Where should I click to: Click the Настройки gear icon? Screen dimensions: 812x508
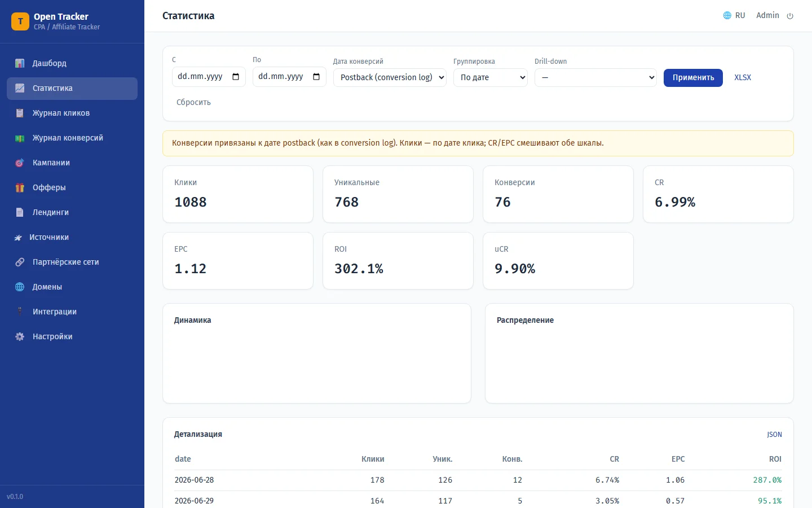point(20,336)
